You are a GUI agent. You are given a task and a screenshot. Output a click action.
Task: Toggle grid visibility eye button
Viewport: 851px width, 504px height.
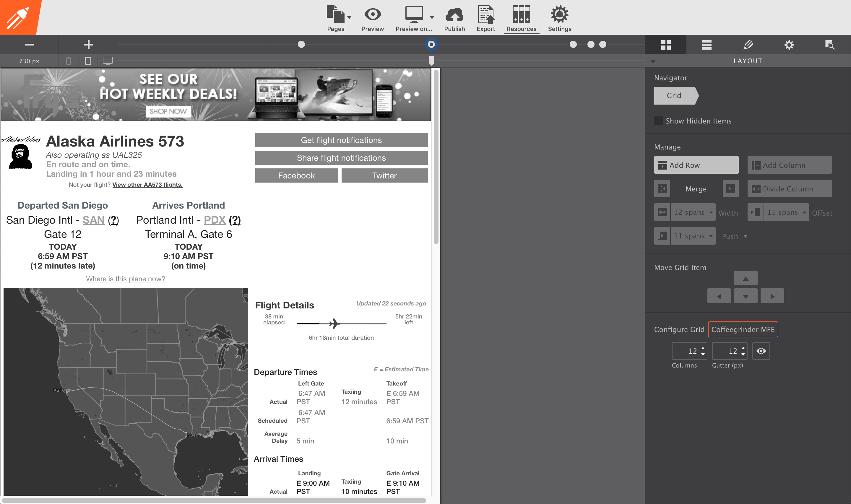click(761, 351)
